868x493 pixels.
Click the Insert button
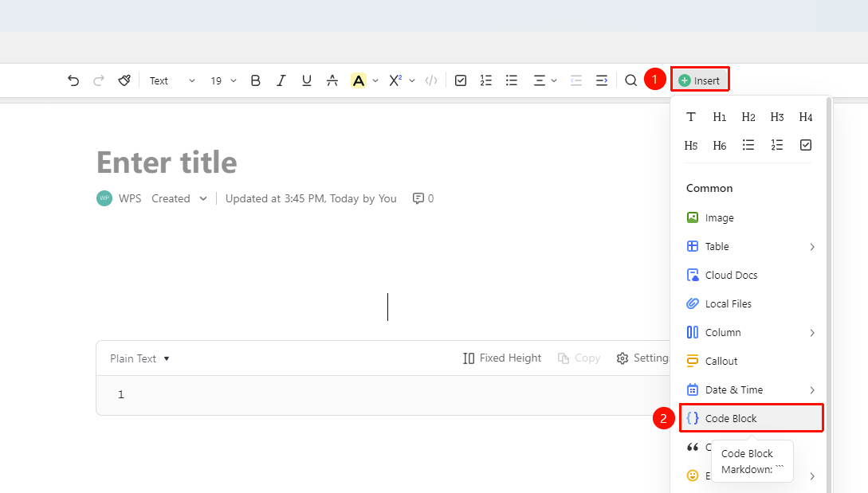[700, 80]
